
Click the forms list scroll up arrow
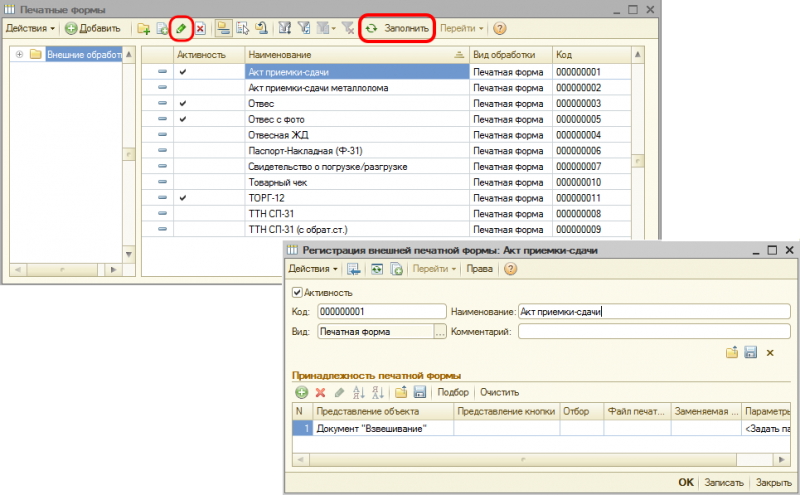pos(637,54)
